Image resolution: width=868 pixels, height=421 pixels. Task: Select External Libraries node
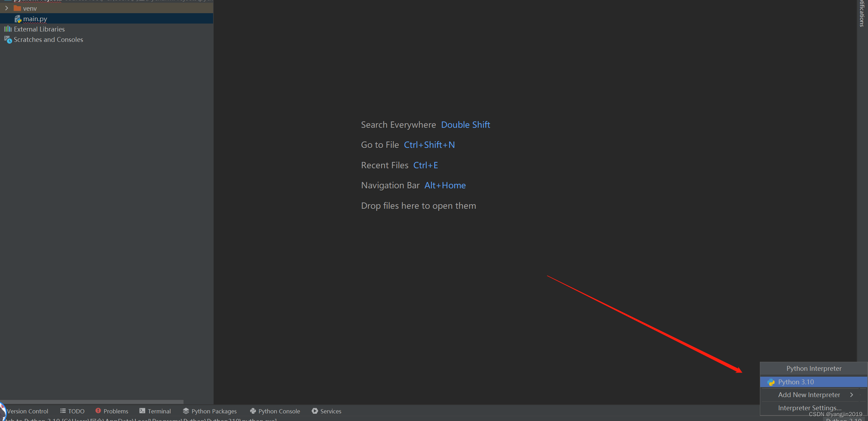tap(39, 29)
